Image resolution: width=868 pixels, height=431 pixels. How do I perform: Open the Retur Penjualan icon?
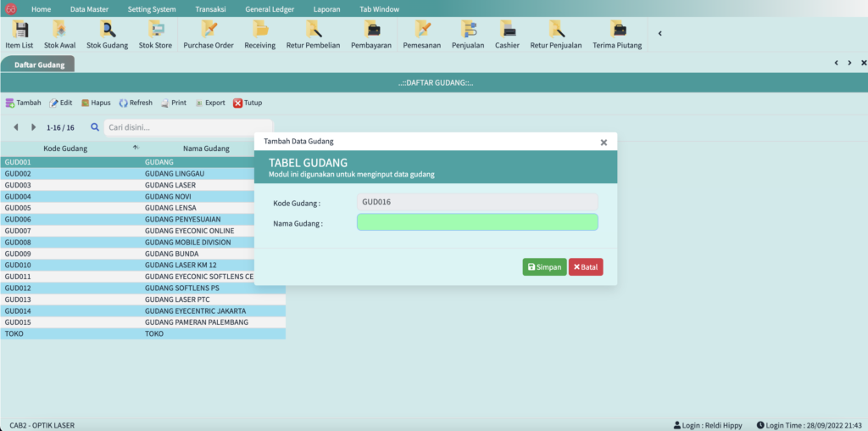tap(556, 34)
